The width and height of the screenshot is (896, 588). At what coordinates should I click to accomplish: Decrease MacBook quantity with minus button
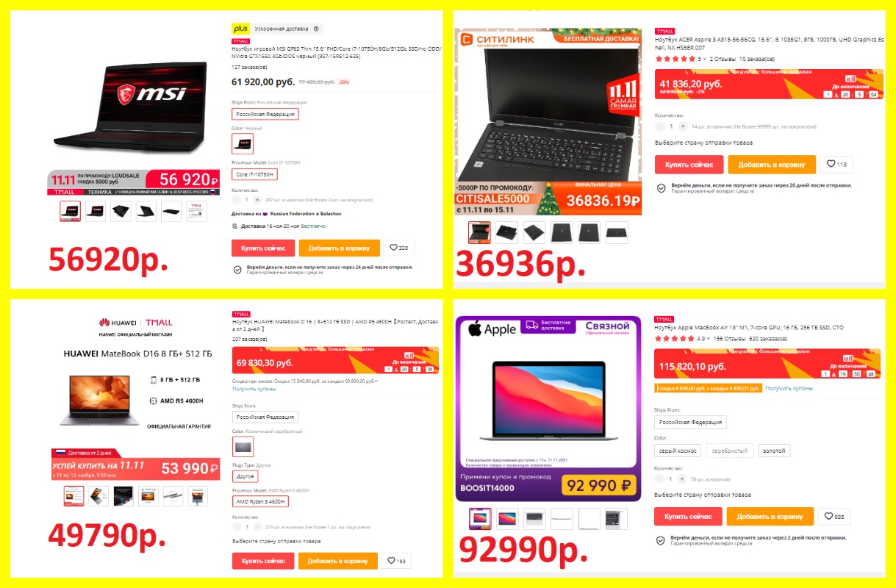click(659, 478)
